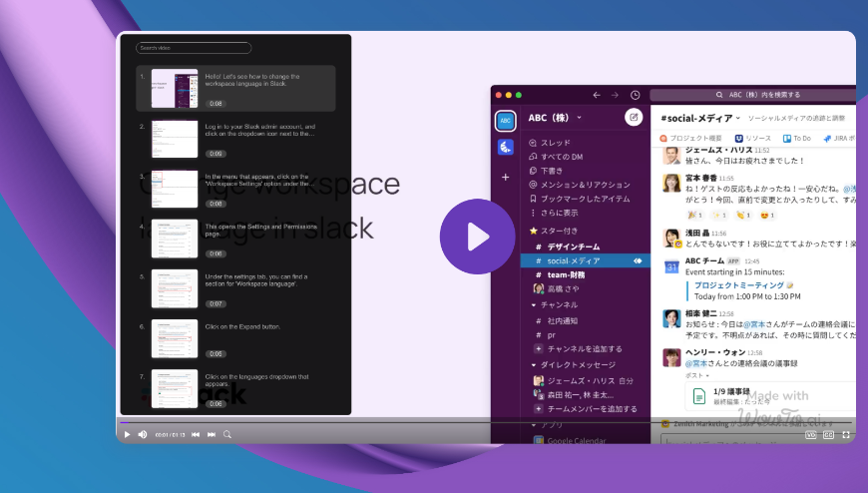The height and width of the screenshot is (493, 868).
Task: Click the ABC チーム calendar app icon
Action: click(672, 267)
